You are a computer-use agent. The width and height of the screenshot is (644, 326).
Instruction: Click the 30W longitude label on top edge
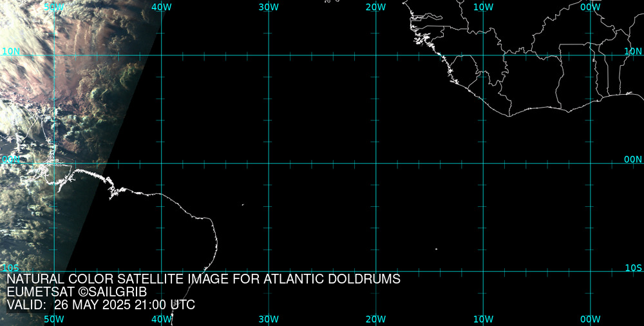(269, 7)
